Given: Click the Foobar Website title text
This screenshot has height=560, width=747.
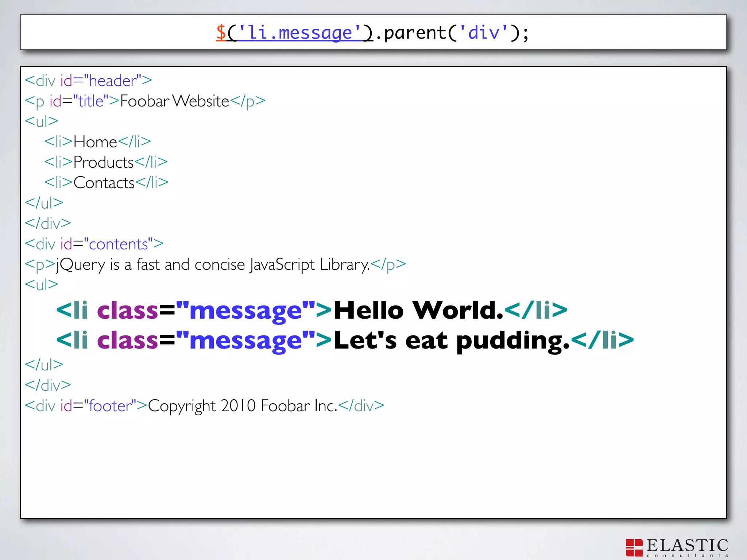Looking at the screenshot, I should pyautogui.click(x=174, y=101).
